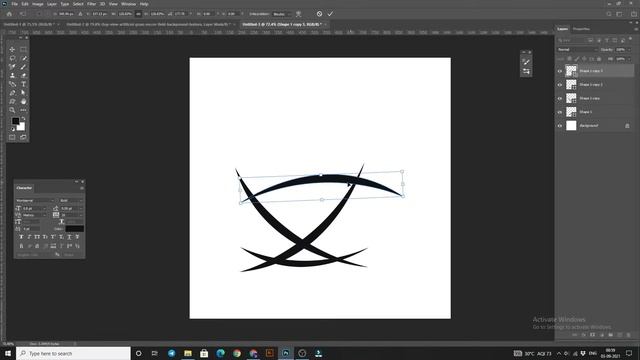Open the layer blending mode dropdown
This screenshot has width=640, height=360.
pyautogui.click(x=577, y=49)
